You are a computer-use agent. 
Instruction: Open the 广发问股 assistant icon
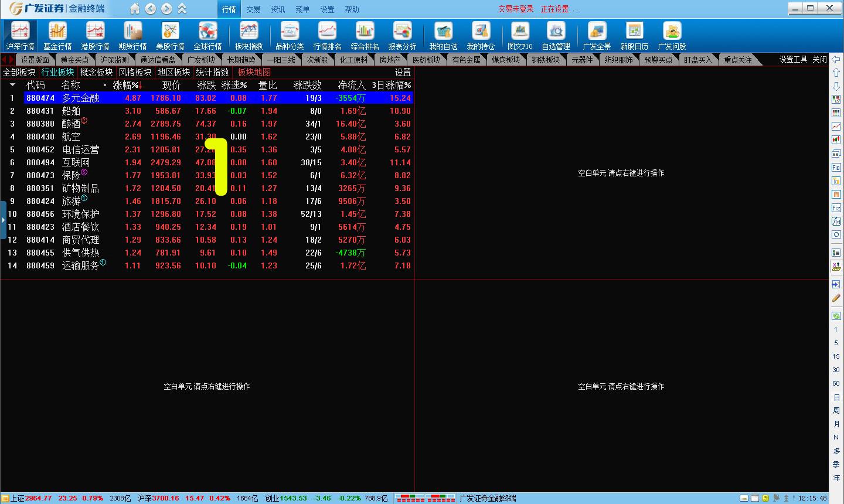[672, 36]
